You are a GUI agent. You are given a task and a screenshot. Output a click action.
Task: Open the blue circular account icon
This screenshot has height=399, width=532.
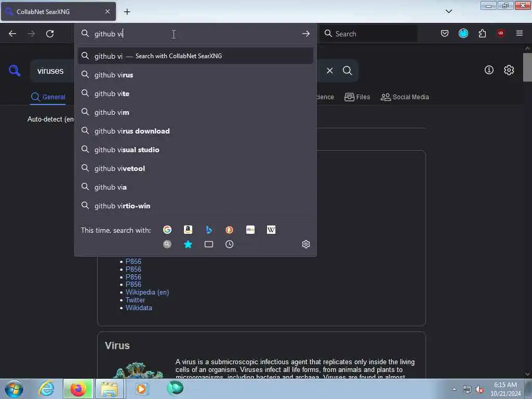point(463,33)
